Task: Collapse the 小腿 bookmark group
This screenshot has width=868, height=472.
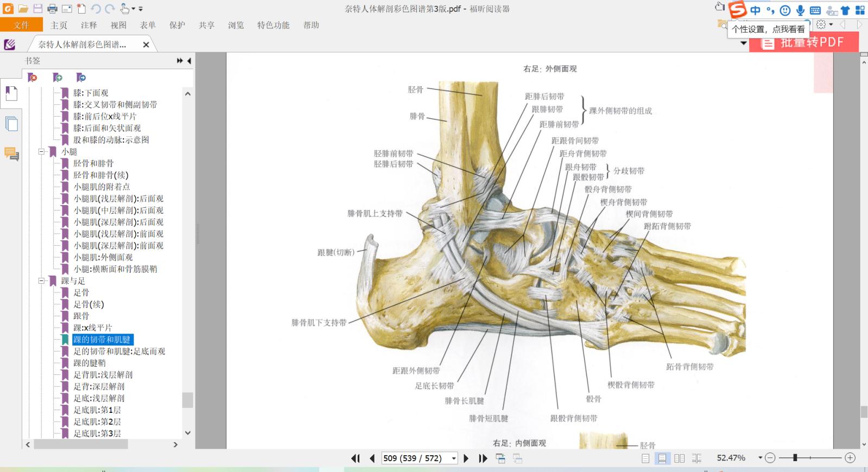Action: pyautogui.click(x=41, y=152)
